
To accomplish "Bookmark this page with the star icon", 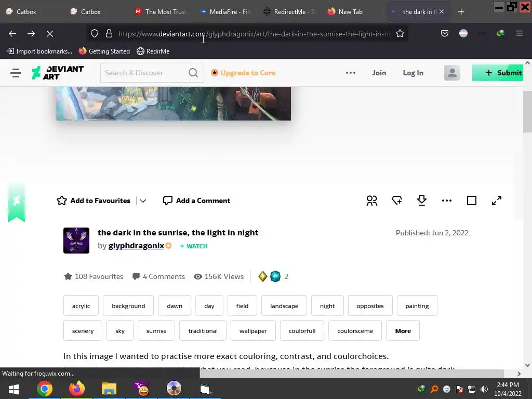I will pyautogui.click(x=400, y=33).
